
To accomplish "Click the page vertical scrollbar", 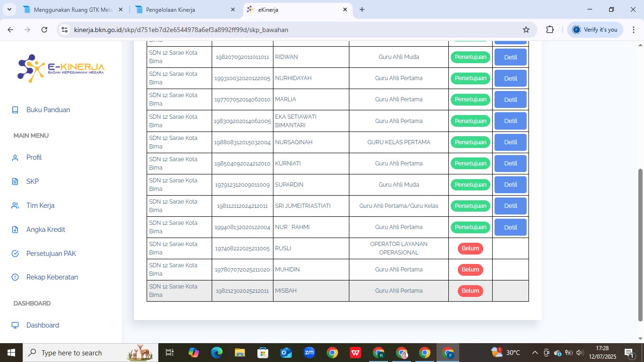I will coord(640,245).
